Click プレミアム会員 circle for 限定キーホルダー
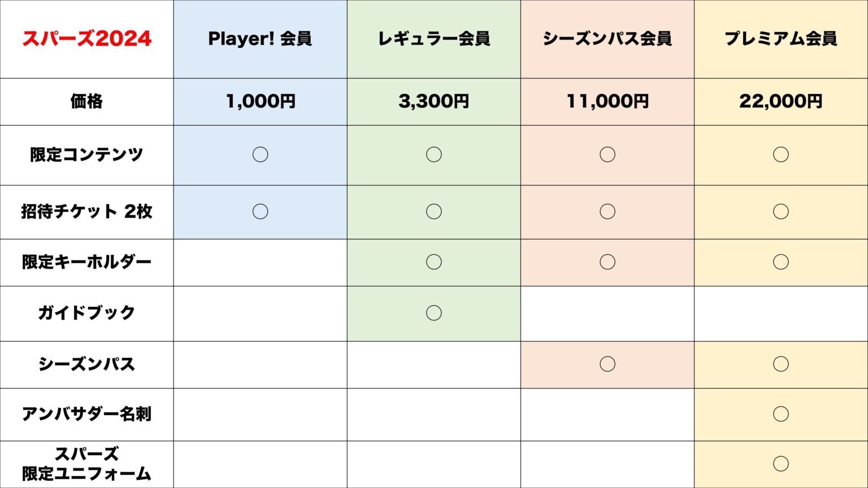 coord(780,262)
